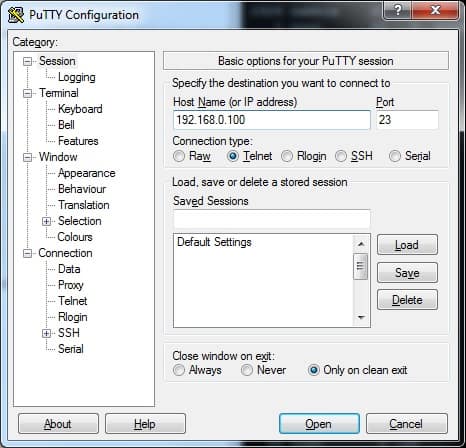Screen dimensions: 466x448
Task: Click scroll-down arrow in sessions list
Action: (361, 317)
